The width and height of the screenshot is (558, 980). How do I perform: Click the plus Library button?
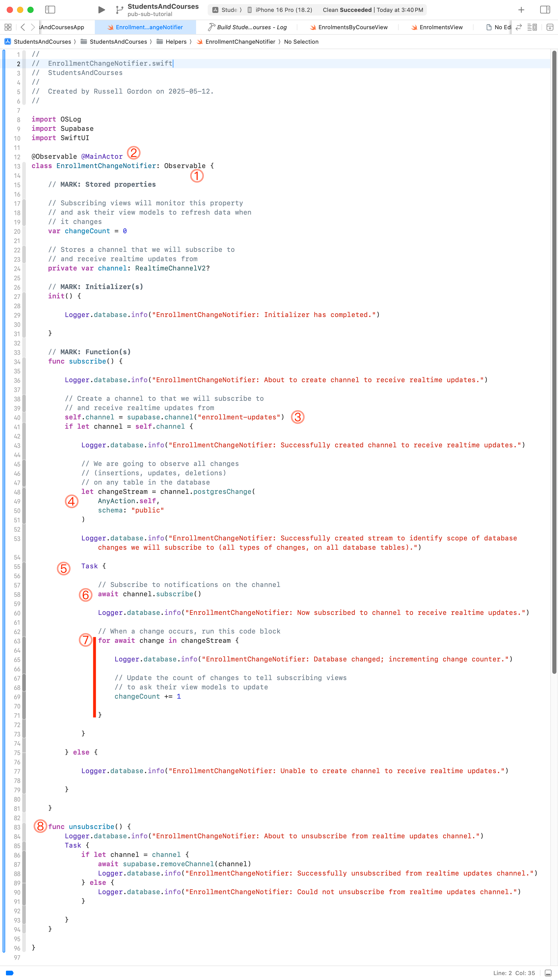coord(521,10)
